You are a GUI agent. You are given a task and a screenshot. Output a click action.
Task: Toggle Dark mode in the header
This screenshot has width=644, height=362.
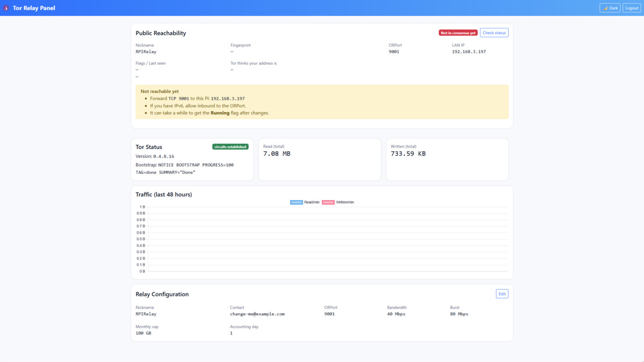point(610,8)
